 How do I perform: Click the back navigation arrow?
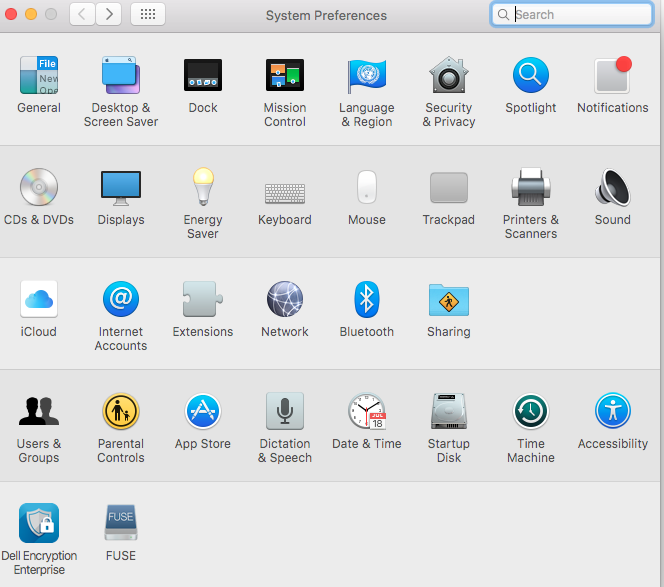pos(82,15)
